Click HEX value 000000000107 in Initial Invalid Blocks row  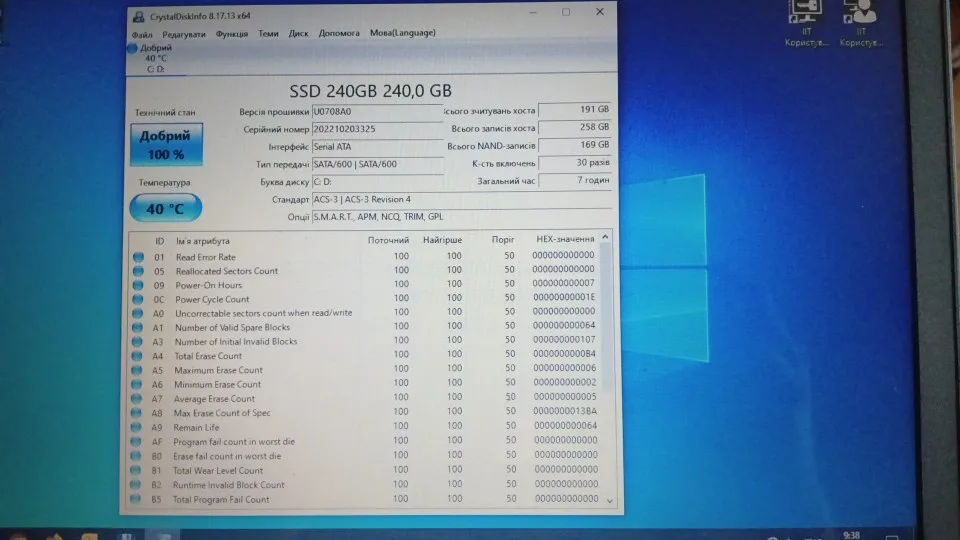564,340
